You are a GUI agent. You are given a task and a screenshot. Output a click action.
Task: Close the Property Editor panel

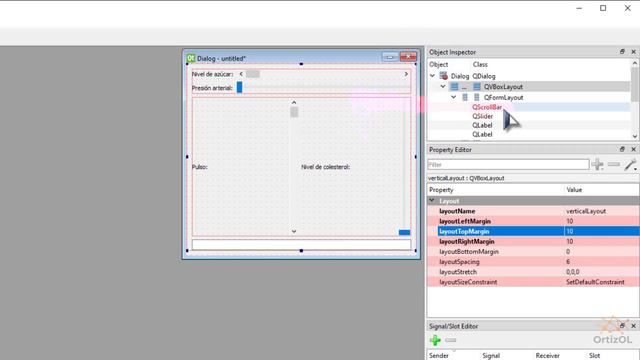pos(633,149)
